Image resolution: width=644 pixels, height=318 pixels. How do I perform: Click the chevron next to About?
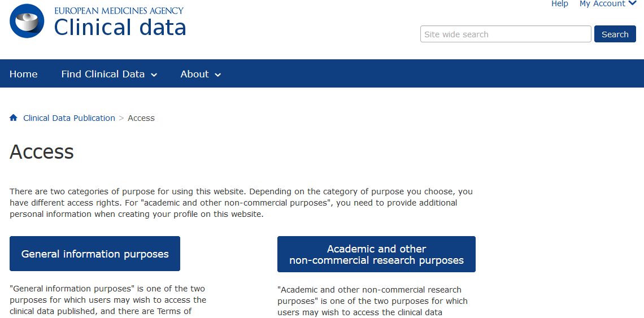click(x=218, y=75)
